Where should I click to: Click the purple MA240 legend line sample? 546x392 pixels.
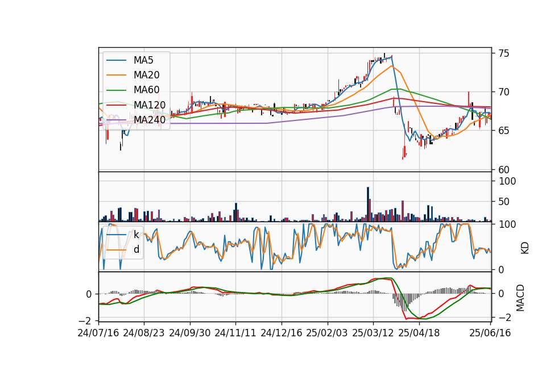click(116, 120)
